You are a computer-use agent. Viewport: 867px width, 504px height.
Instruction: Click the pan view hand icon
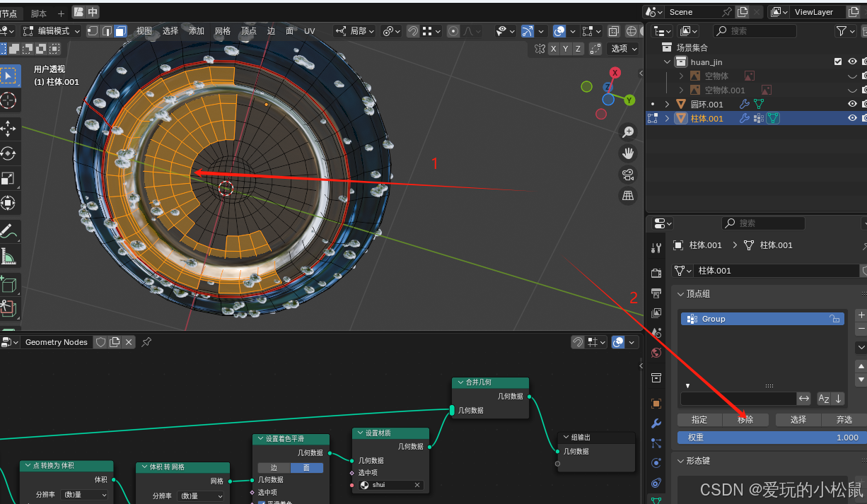tap(628, 153)
